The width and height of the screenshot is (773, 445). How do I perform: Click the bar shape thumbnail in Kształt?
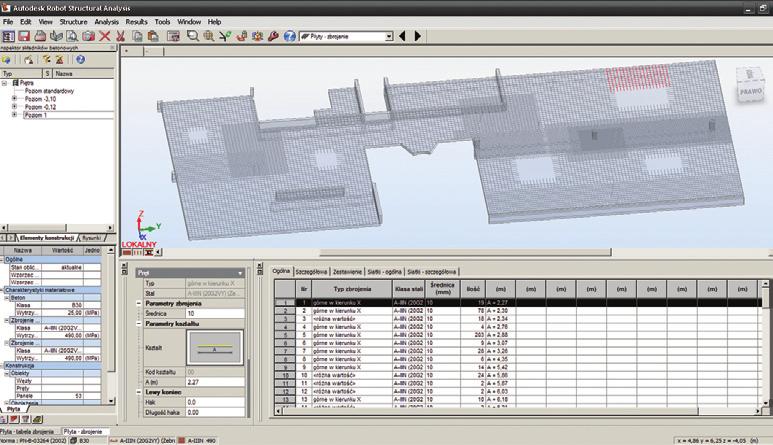click(x=214, y=348)
